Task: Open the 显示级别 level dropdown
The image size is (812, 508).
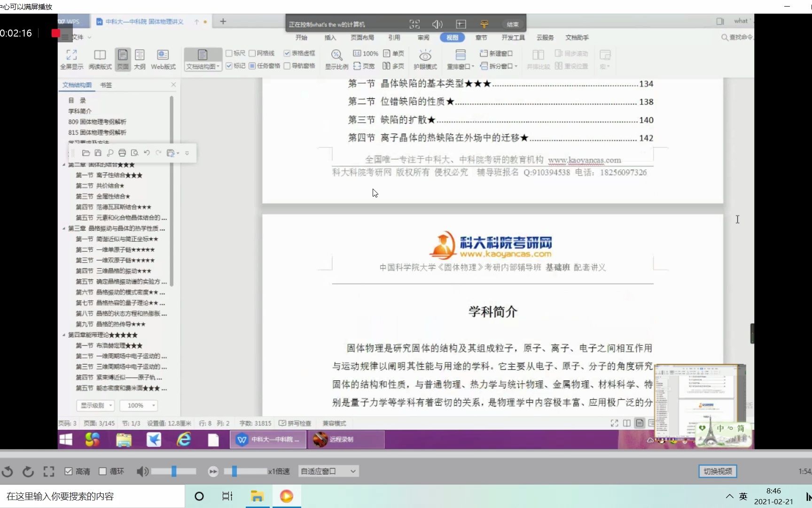Action: point(96,405)
